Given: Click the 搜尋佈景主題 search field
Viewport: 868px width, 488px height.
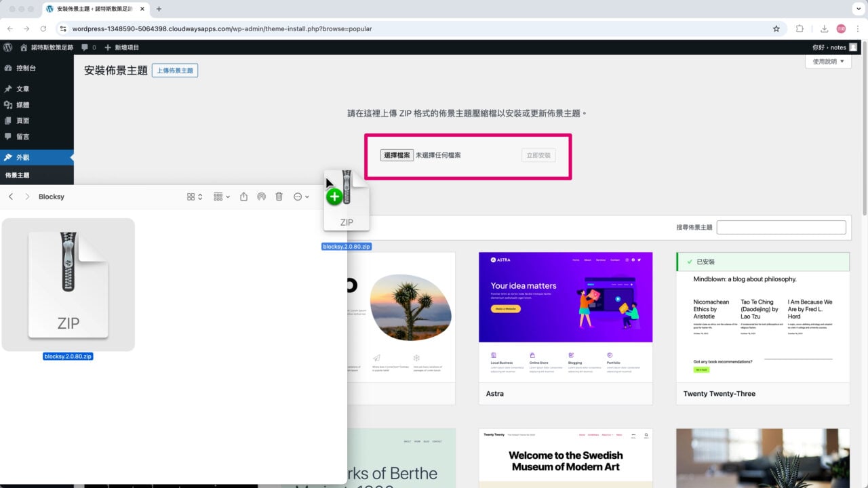Looking at the screenshot, I should [x=781, y=228].
